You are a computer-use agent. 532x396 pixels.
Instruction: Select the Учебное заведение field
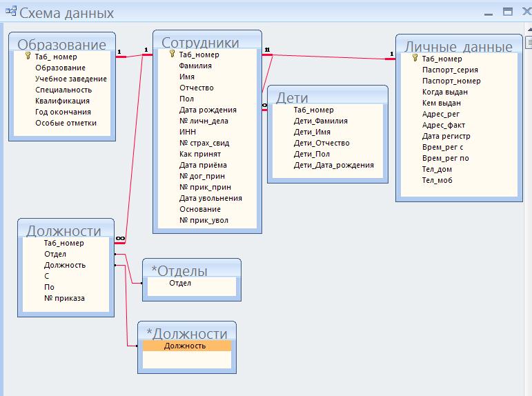coord(61,79)
